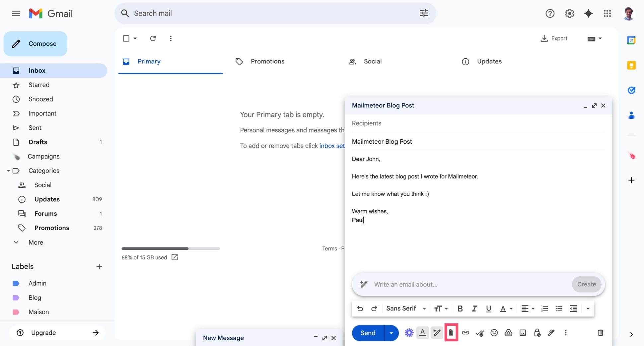Open Gmail settings with the gear icon
644x346 pixels.
569,13
